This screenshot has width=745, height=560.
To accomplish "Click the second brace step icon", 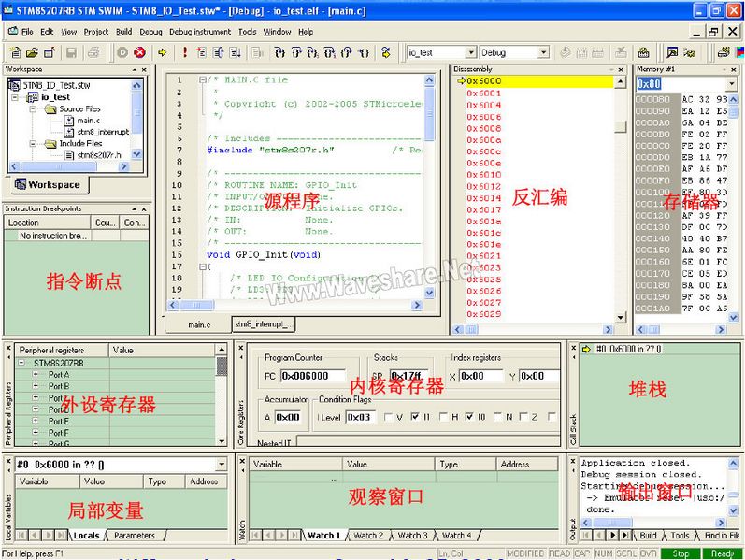I will 296,52.
